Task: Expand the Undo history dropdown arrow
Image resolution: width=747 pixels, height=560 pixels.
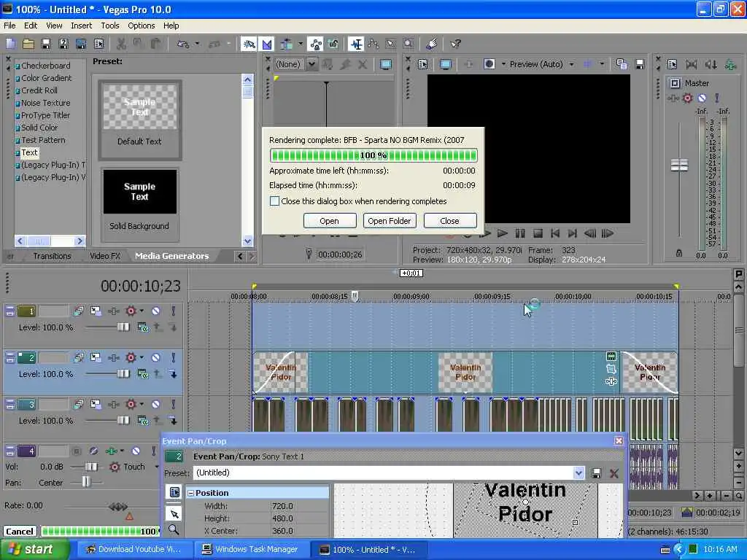Action: coord(197,44)
